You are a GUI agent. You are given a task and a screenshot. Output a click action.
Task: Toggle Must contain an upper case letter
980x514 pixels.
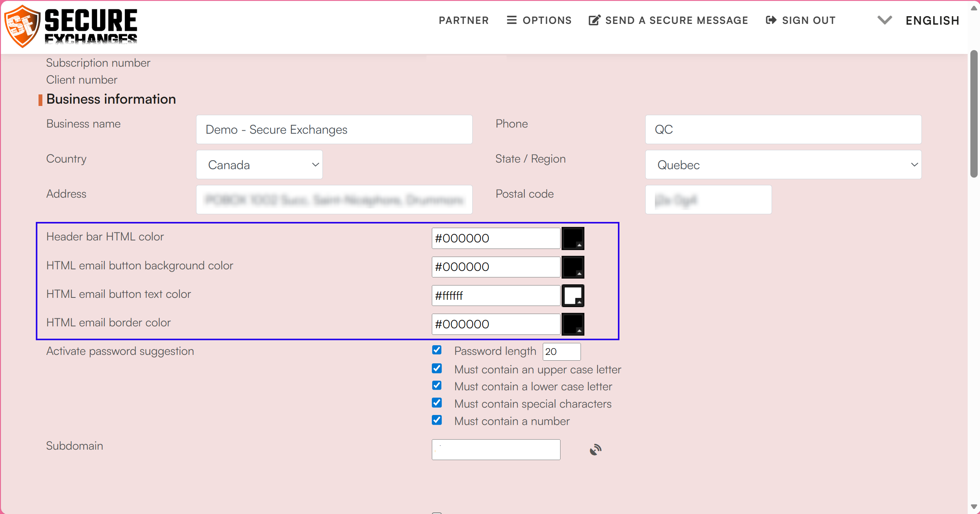(x=436, y=369)
